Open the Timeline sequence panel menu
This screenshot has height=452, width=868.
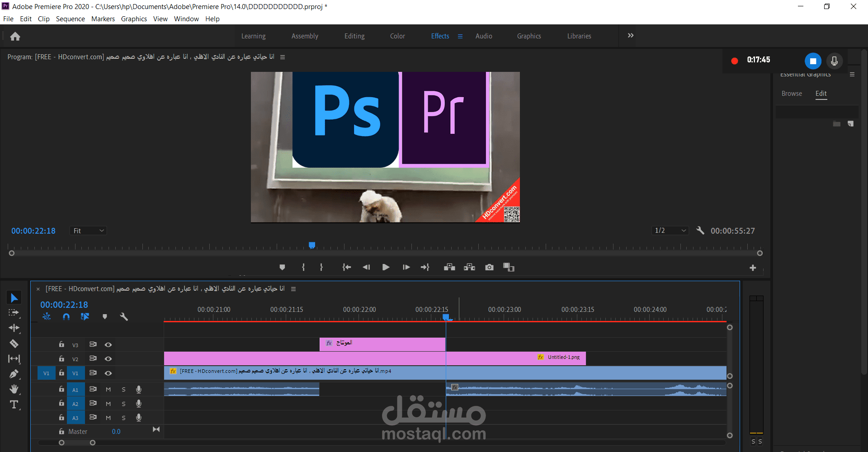(293, 289)
